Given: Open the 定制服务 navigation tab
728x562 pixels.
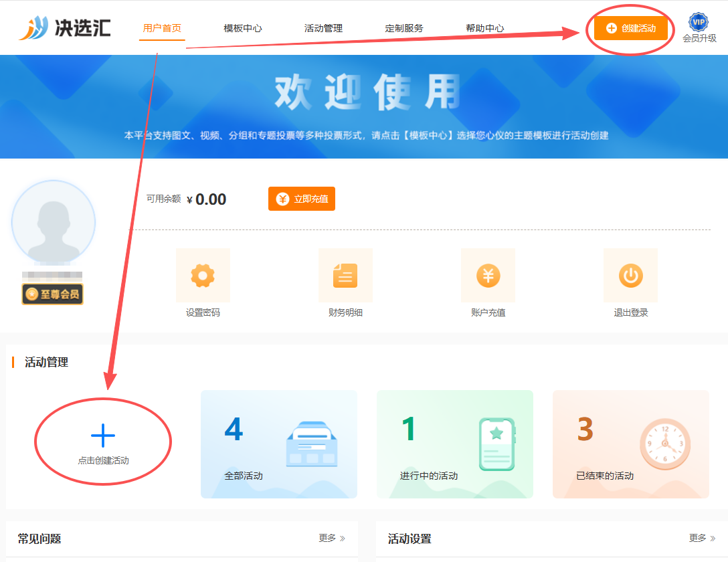Looking at the screenshot, I should point(404,28).
